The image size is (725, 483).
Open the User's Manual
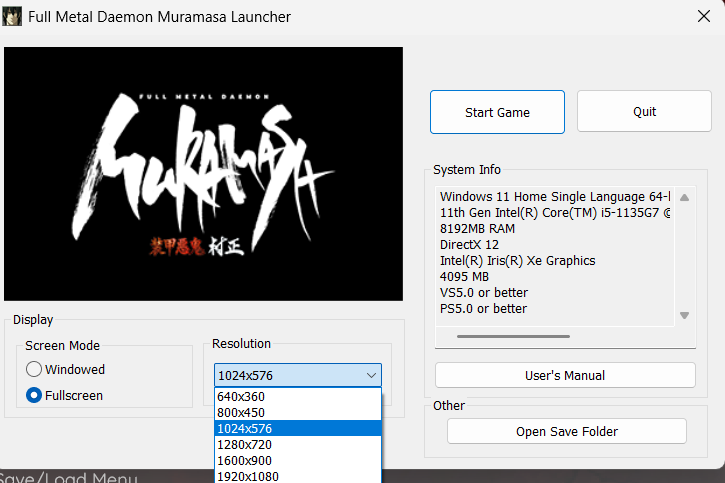point(565,375)
